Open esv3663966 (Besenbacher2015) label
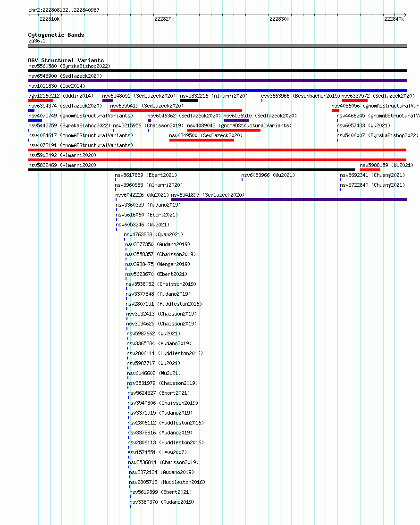 pos(301,96)
